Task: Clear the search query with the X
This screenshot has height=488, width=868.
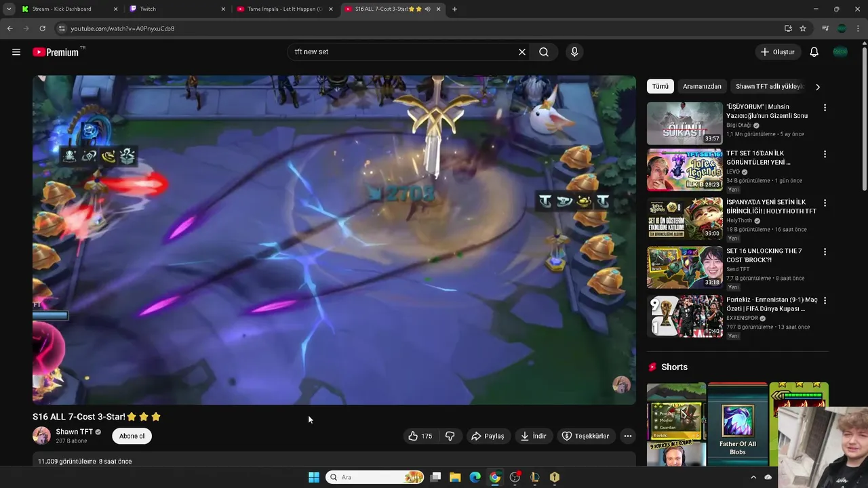Action: [x=522, y=52]
